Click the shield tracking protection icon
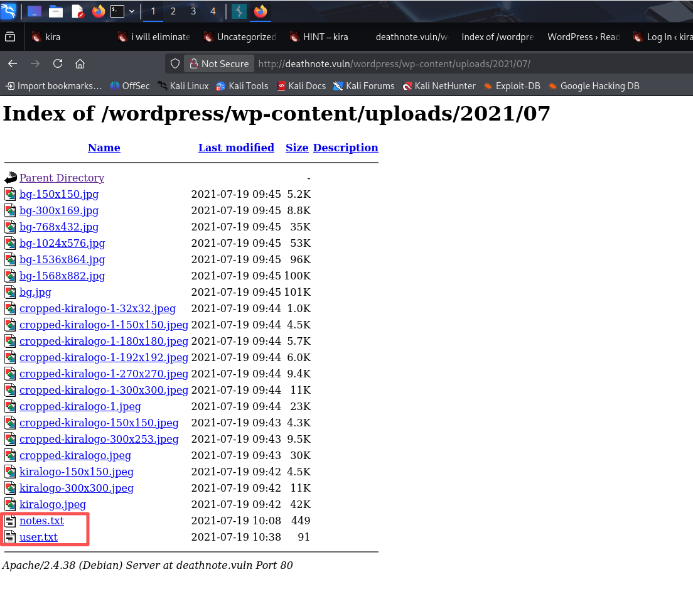Image resolution: width=693 pixels, height=616 pixels. pos(176,63)
